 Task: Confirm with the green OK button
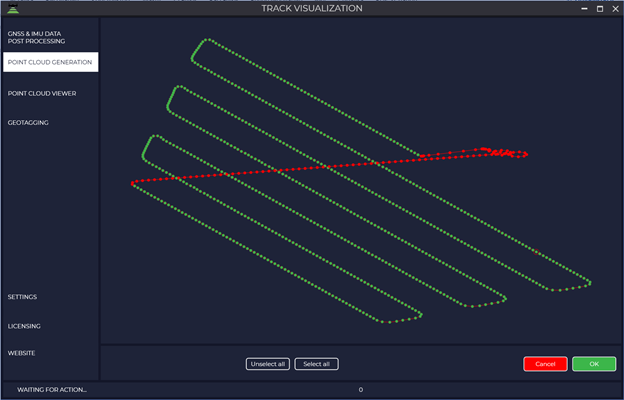pyautogui.click(x=594, y=364)
